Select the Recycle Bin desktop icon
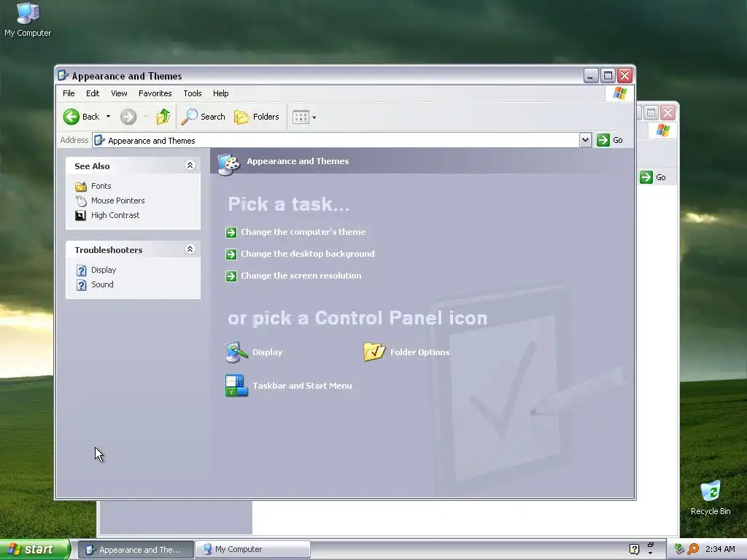747x560 pixels. tap(711, 498)
